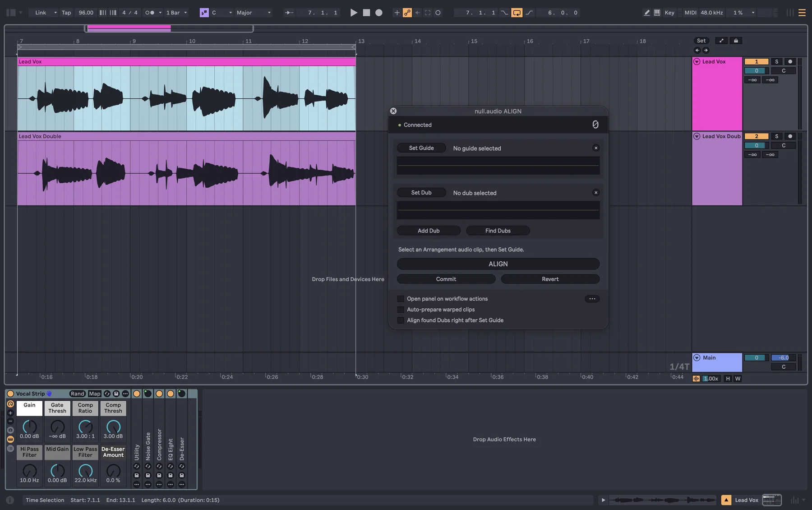
Task: Click the Tap tempo button
Action: tap(66, 13)
